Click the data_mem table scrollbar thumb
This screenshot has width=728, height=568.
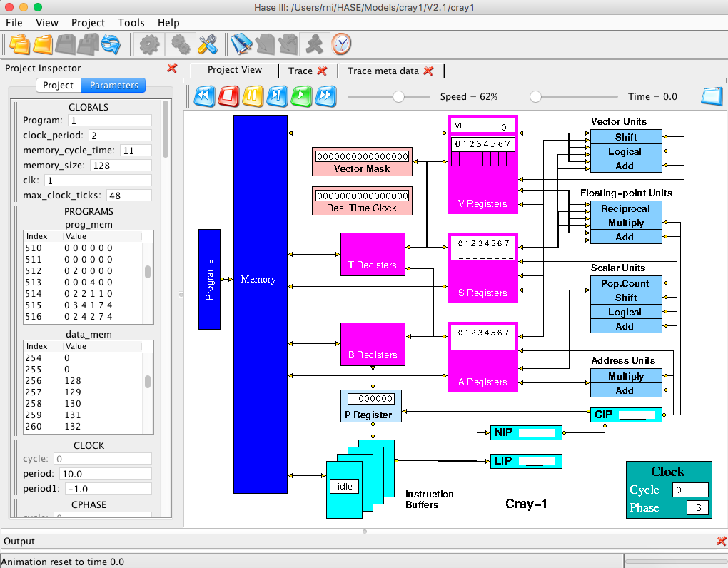148,382
